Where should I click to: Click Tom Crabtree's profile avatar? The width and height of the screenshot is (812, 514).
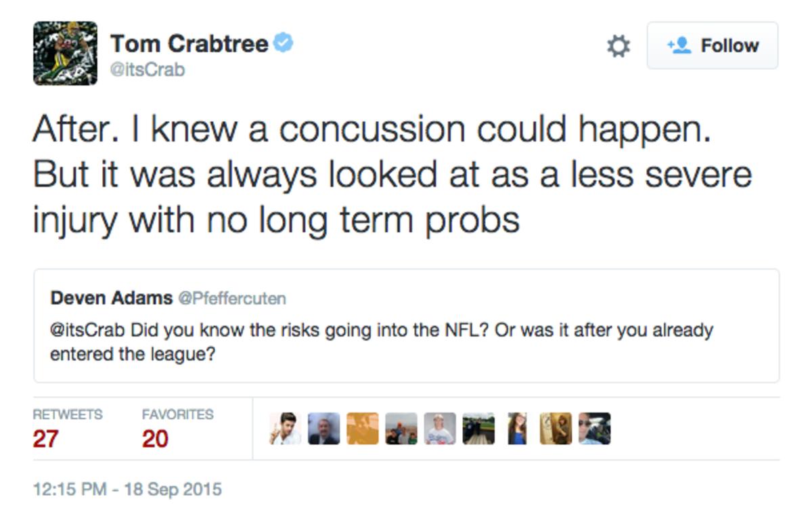[x=64, y=55]
